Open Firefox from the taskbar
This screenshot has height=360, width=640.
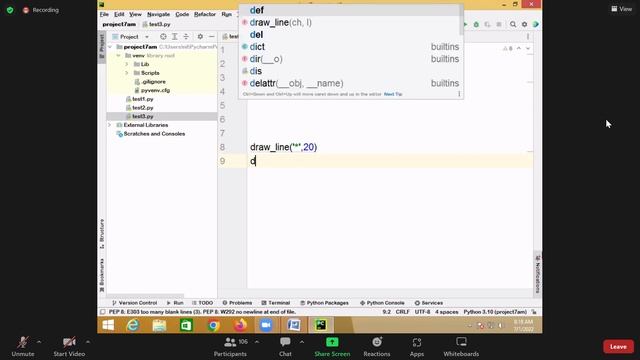[240, 325]
